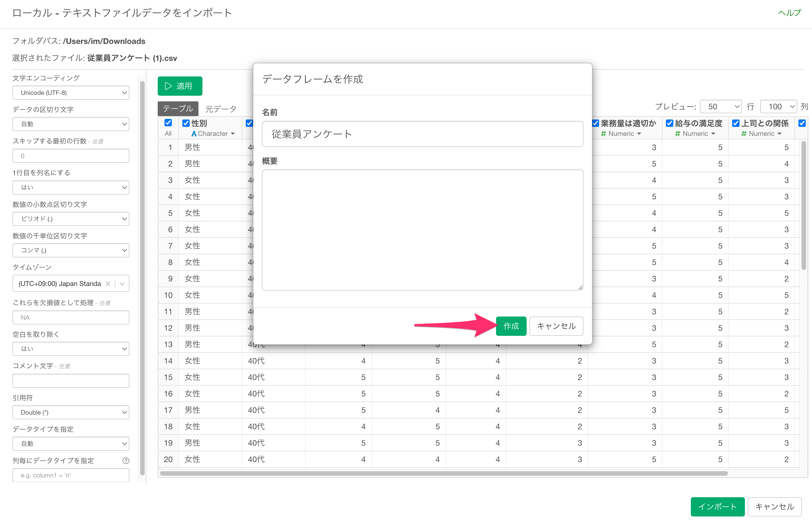Click the 列毎にデータタイプを指定 input field
The width and height of the screenshot is (812, 521).
[x=71, y=475]
